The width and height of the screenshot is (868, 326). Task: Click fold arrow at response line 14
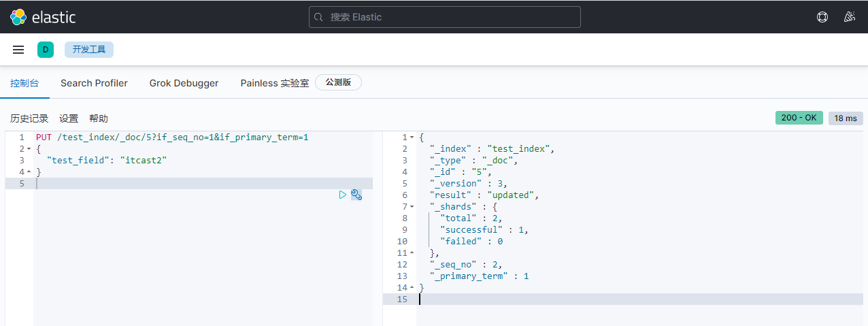click(412, 288)
